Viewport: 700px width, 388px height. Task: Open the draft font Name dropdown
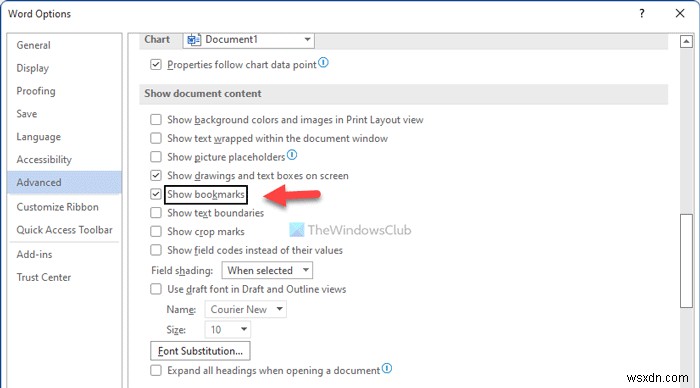pyautogui.click(x=246, y=309)
